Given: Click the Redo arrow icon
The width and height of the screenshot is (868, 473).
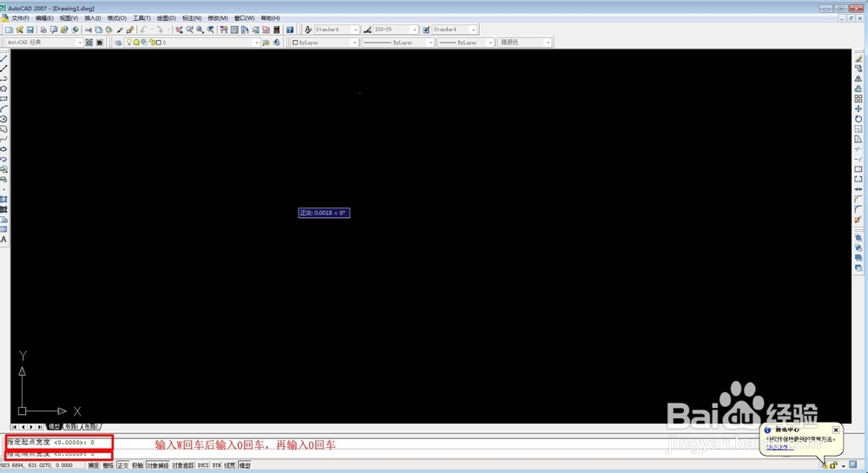Looking at the screenshot, I should [160, 30].
